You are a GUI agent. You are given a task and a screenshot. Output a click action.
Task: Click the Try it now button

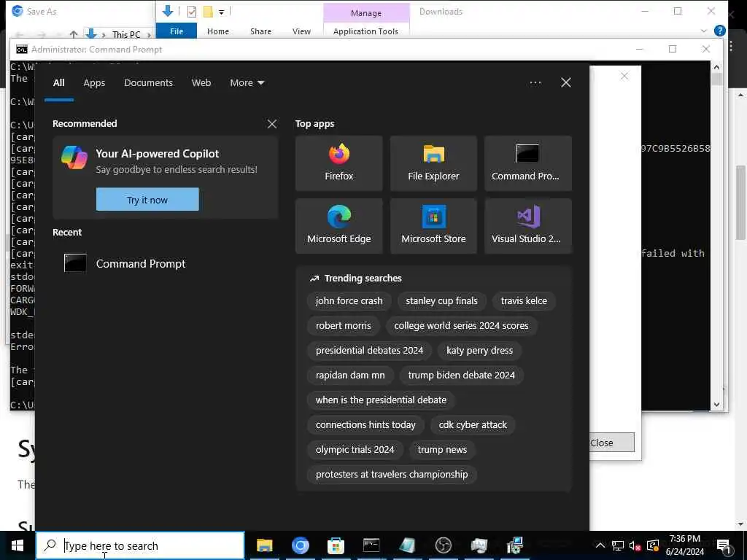(147, 200)
